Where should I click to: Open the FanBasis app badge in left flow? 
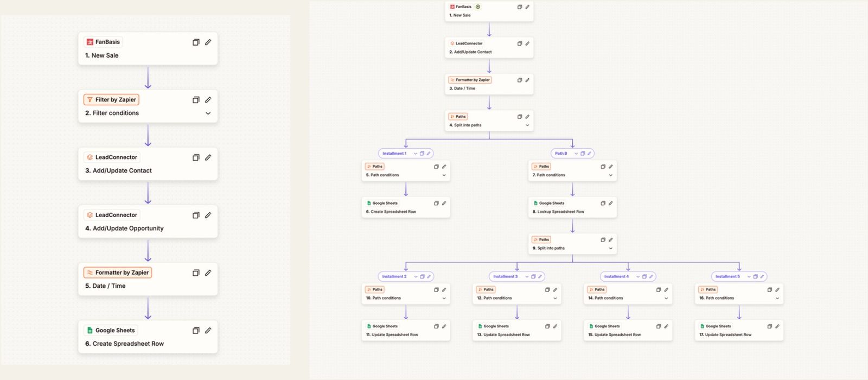(x=103, y=42)
